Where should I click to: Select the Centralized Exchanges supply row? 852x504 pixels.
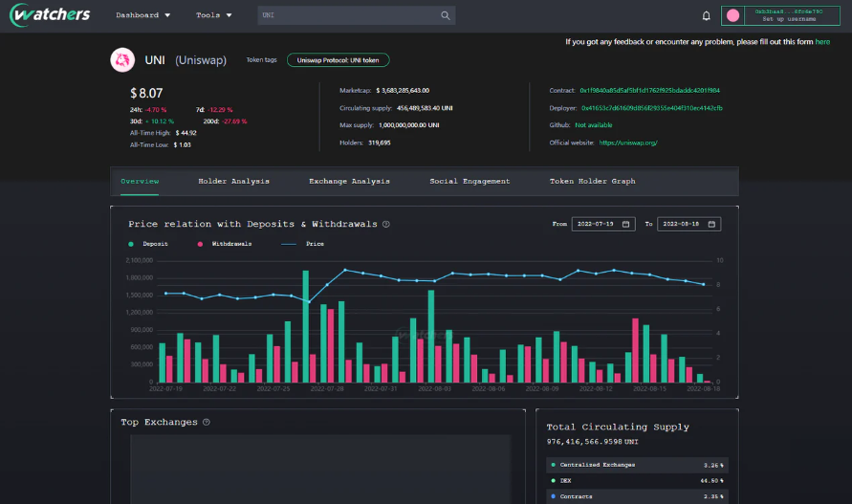(x=637, y=465)
